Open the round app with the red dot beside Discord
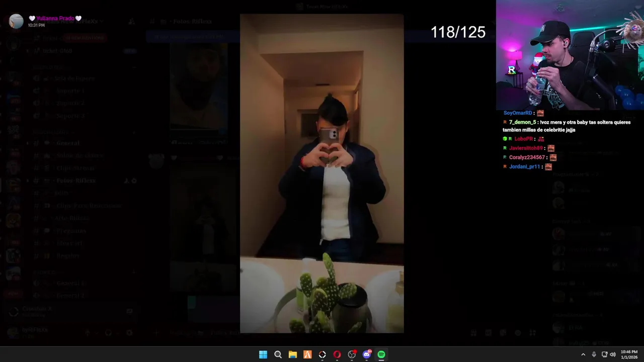Screen dimensions: 644x362 (352, 354)
